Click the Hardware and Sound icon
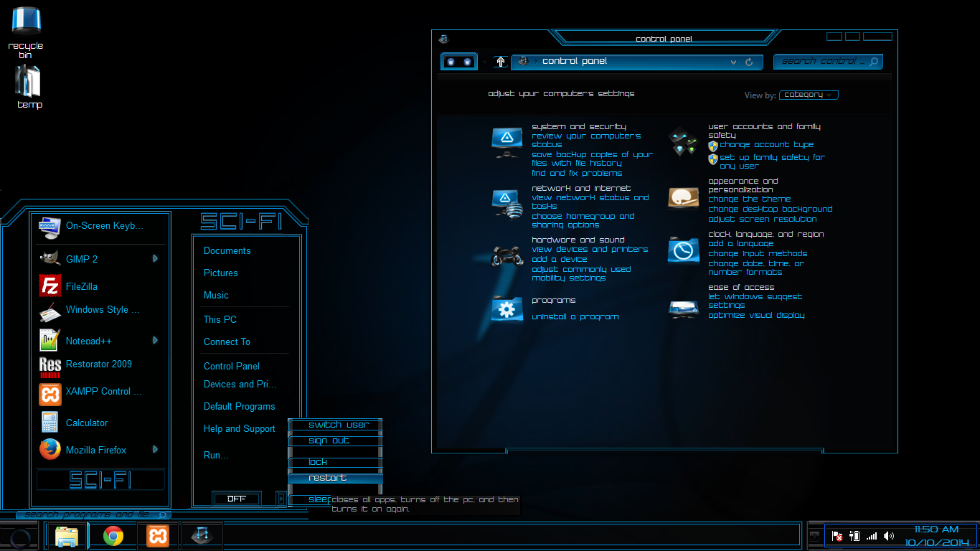 [x=507, y=255]
